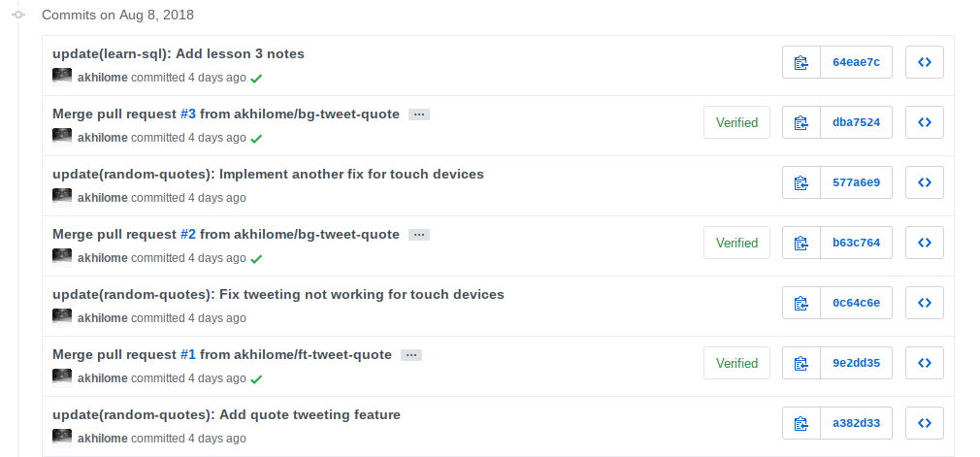Open akhilome avatar on the first commit

tap(62, 76)
